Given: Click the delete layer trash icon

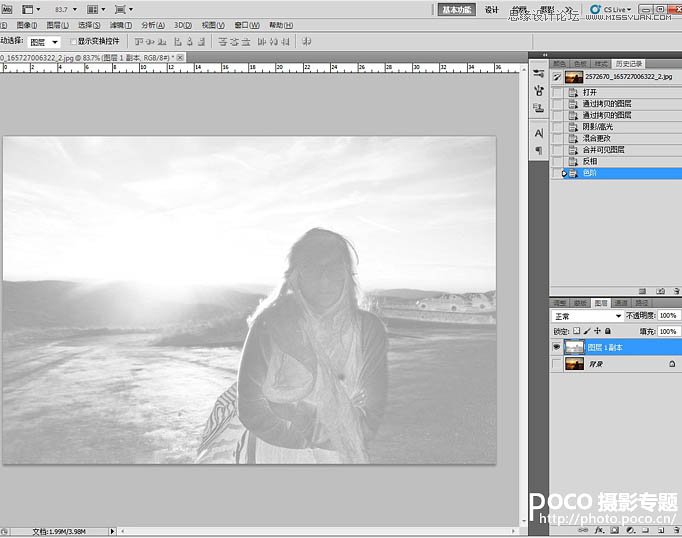Looking at the screenshot, I should (x=674, y=529).
